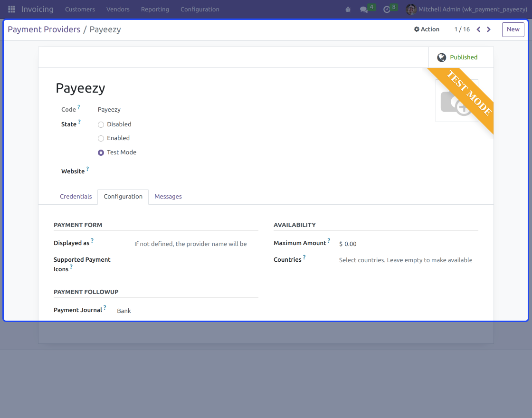
Task: Click the Action gear icon
Action: coord(417,29)
